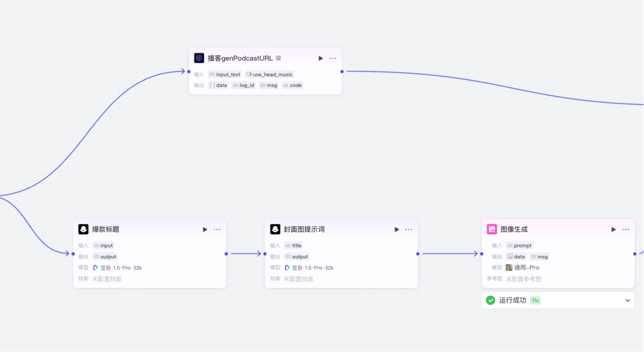Click the 封面图提示词 node title

(x=304, y=229)
